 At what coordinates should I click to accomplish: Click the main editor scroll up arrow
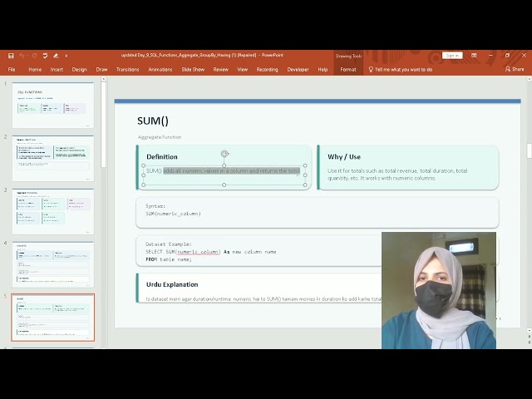pyautogui.click(x=529, y=79)
